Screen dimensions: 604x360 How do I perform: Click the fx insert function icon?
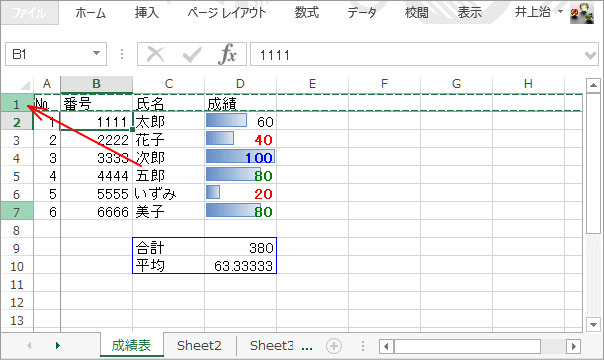pyautogui.click(x=227, y=54)
